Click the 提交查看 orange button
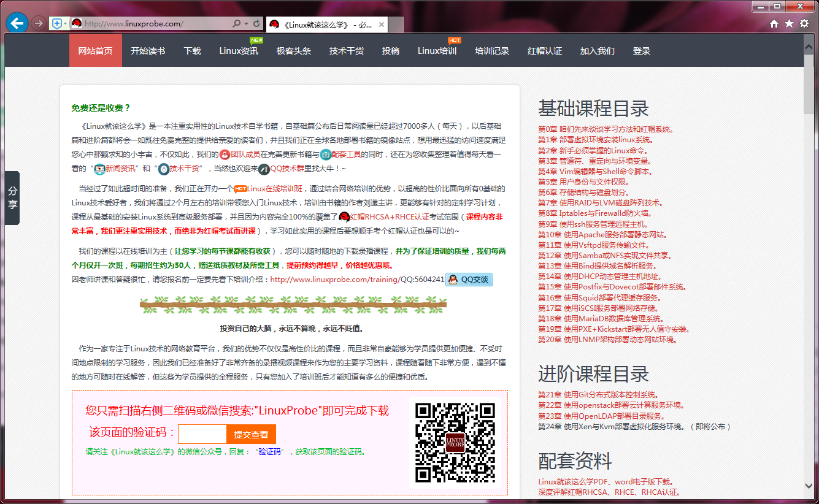The height and width of the screenshot is (504, 819). 251,434
